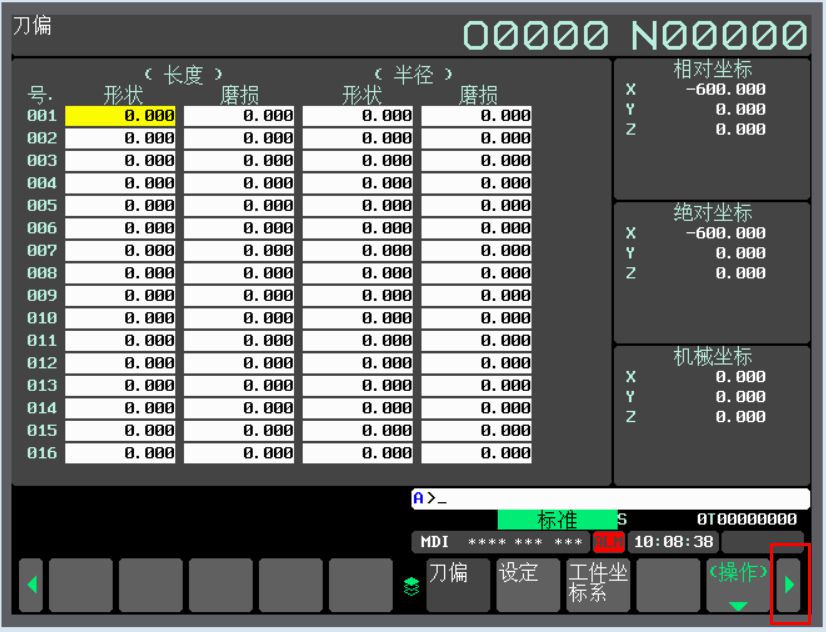Click the (长度) column group header
This screenshot has height=632, width=826.
pos(183,75)
